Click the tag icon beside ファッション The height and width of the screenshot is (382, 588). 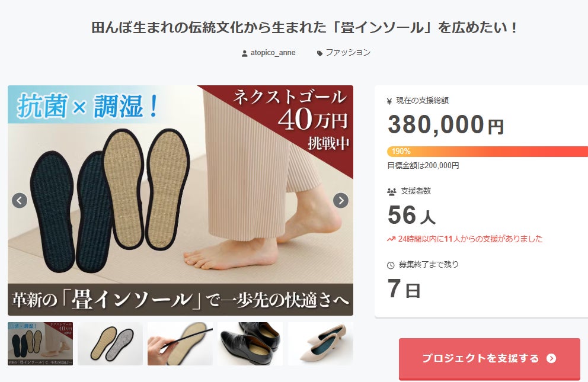pyautogui.click(x=319, y=53)
